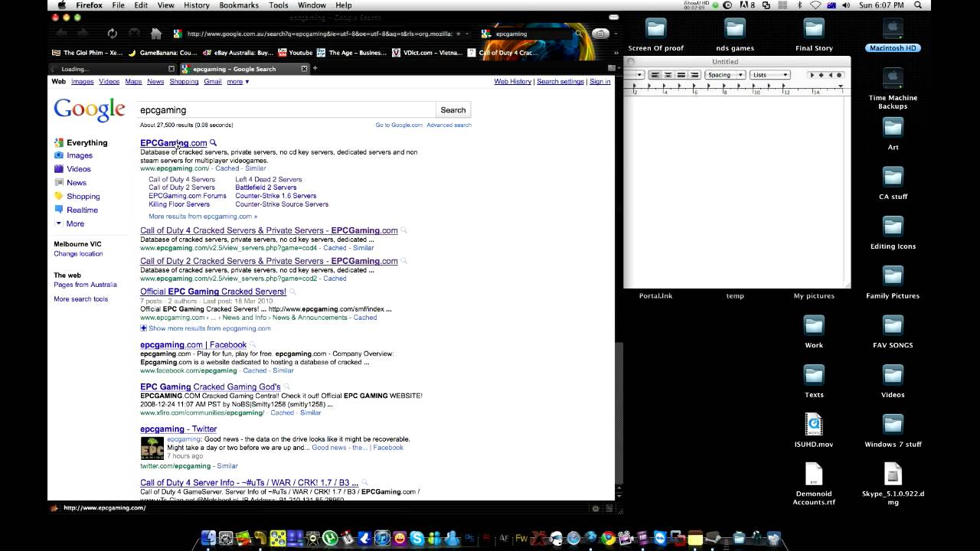980x551 pixels.
Task: Open the File menu in menu bar
Action: (x=119, y=5)
